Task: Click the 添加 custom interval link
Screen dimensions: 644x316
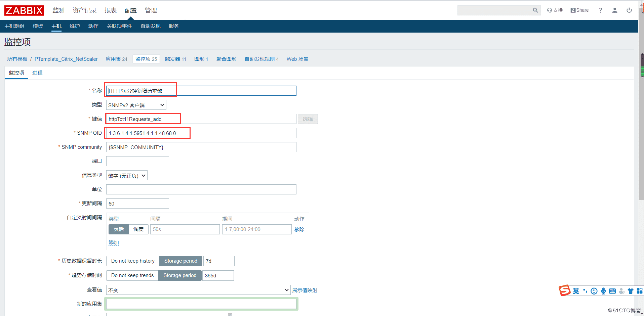Action: point(114,242)
